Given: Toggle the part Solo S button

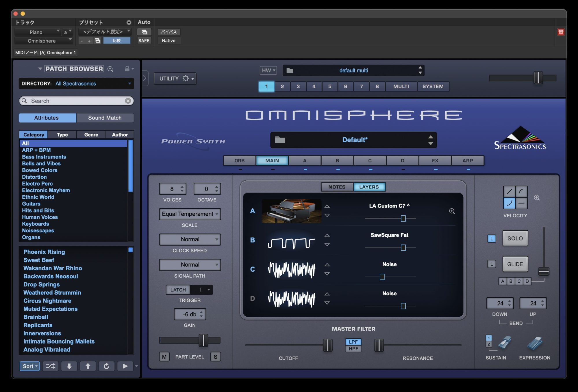Looking at the screenshot, I should 216,357.
